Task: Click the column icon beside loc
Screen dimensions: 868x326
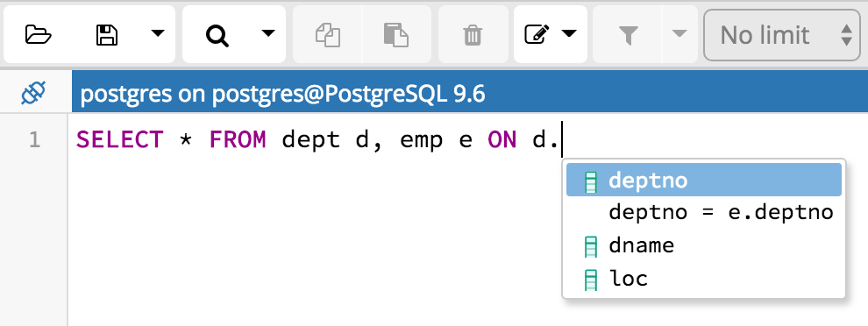Action: tap(591, 280)
